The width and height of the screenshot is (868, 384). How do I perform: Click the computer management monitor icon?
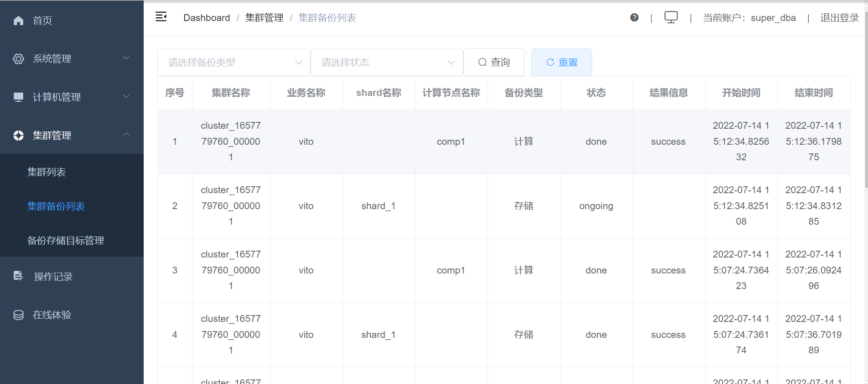click(18, 97)
